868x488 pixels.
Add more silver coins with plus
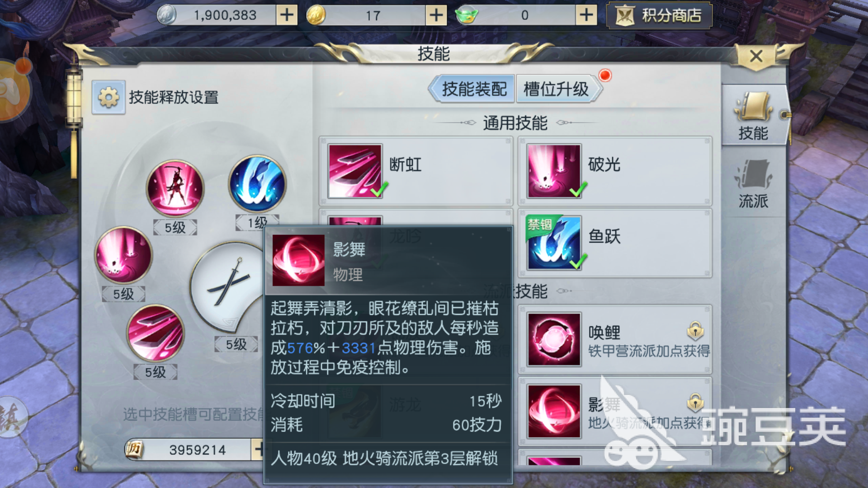tap(287, 15)
